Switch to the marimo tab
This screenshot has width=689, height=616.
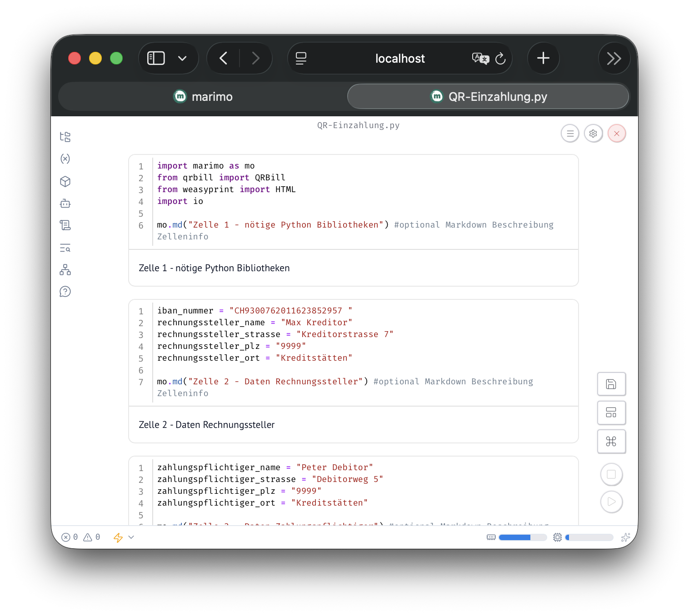point(203,96)
